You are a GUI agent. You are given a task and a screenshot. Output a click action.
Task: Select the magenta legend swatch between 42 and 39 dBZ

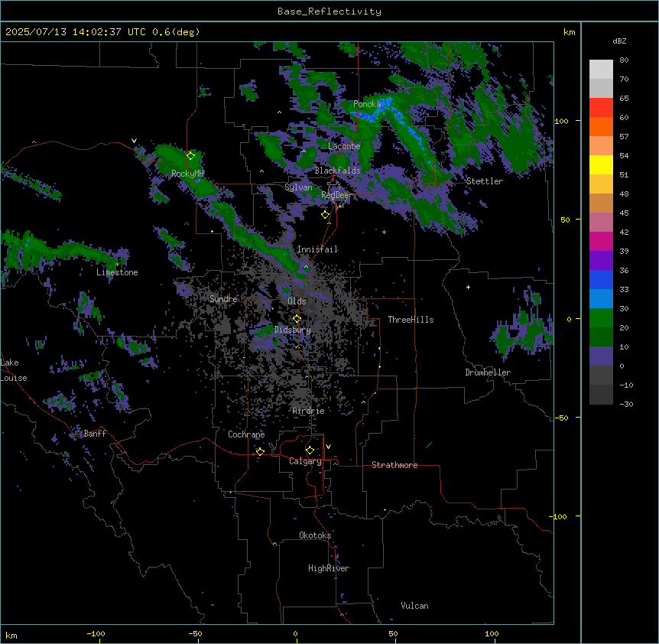point(601,241)
